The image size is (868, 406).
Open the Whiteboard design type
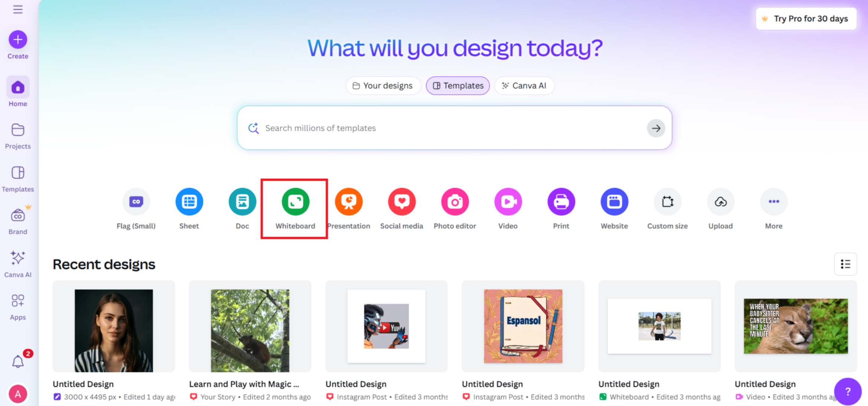tap(295, 202)
